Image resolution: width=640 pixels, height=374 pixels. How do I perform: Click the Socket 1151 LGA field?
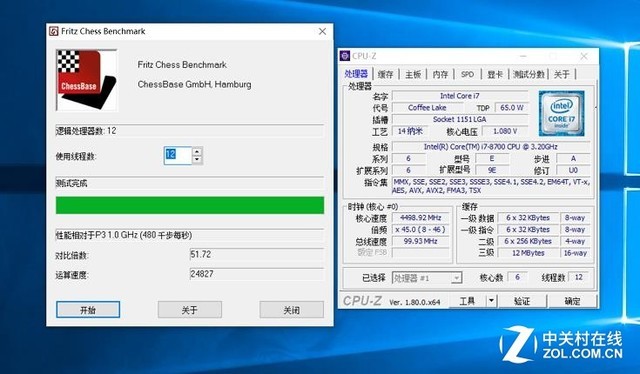coord(460,119)
